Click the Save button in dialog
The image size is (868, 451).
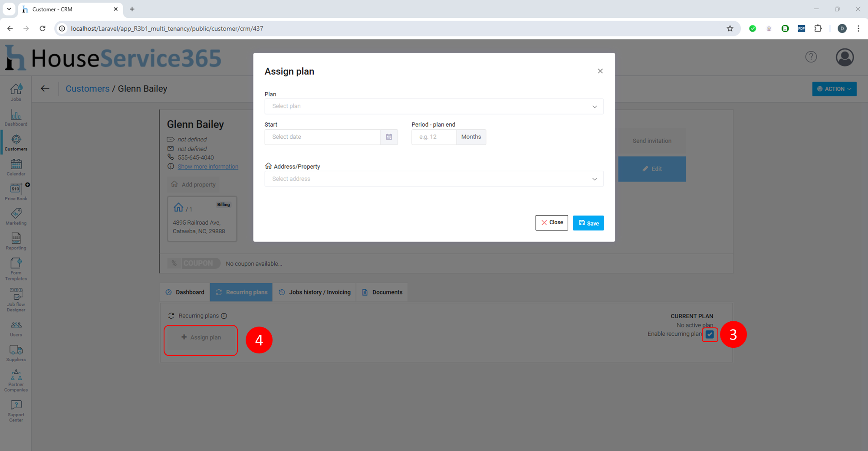[x=588, y=223]
